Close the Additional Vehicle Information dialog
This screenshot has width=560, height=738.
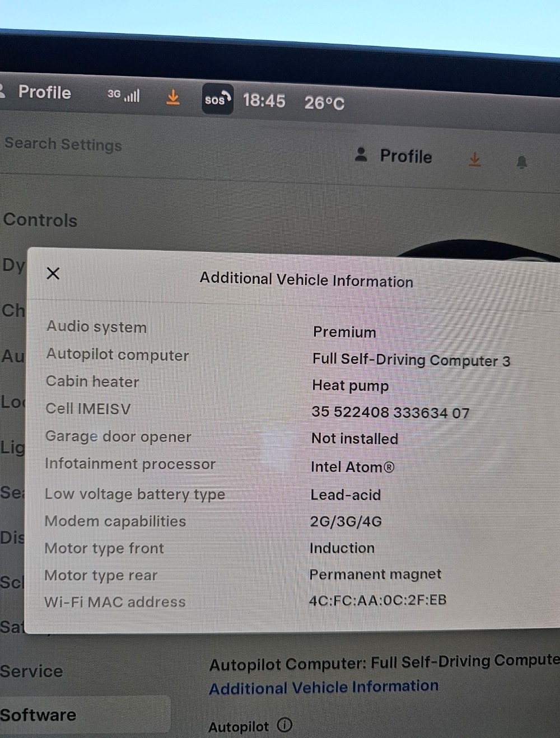click(53, 273)
